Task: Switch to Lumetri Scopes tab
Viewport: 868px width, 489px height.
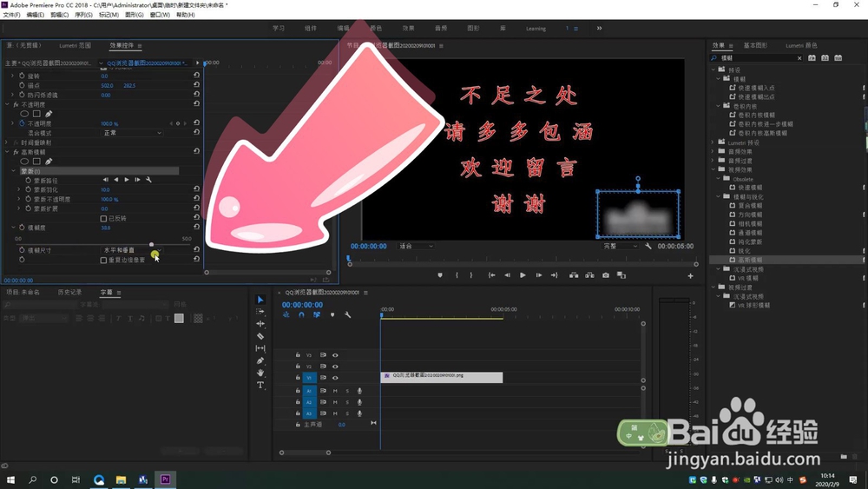Action: tap(75, 45)
